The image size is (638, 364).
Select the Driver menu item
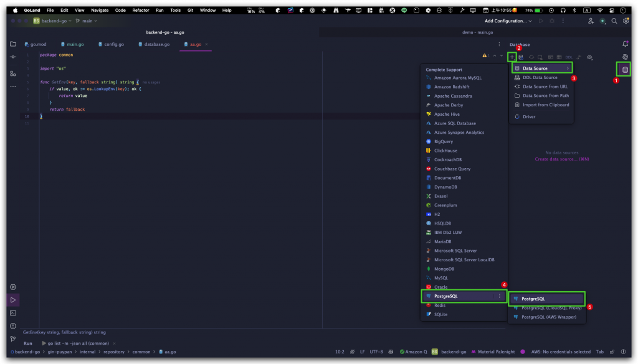tap(541, 116)
